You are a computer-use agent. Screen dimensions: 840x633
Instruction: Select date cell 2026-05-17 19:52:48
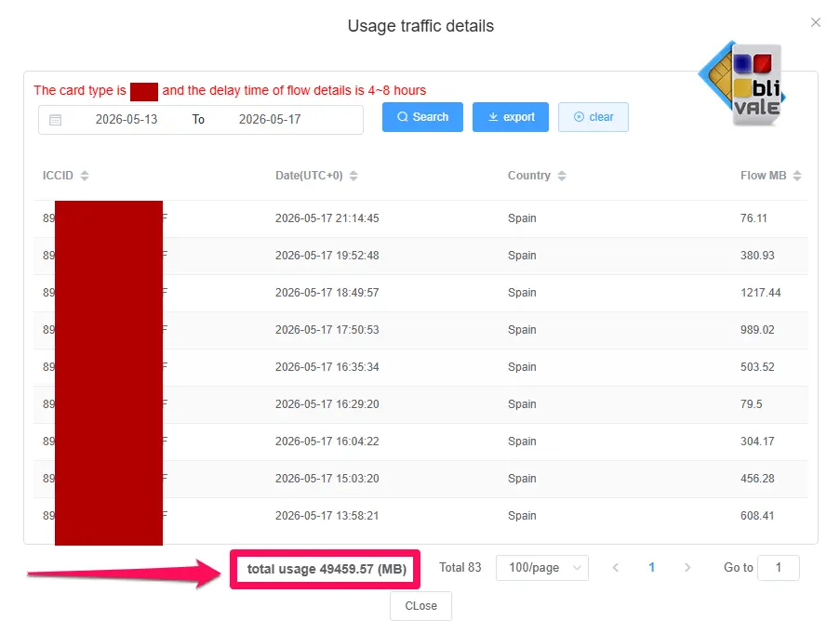click(327, 256)
